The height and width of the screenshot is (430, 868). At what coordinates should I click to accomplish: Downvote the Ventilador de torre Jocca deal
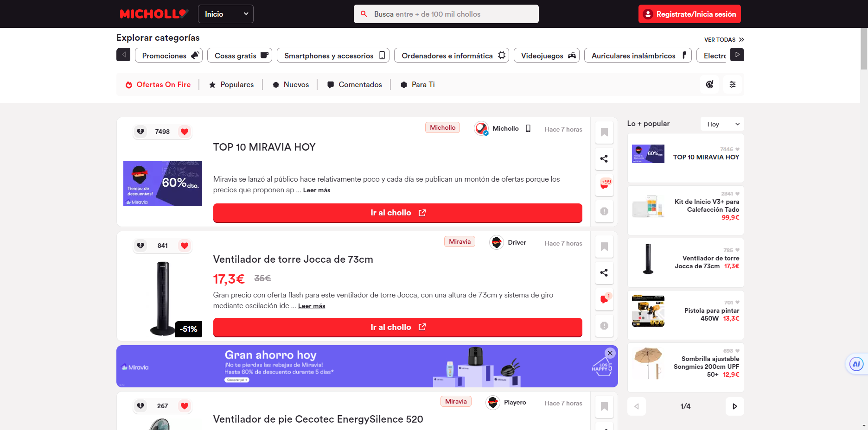coord(140,246)
